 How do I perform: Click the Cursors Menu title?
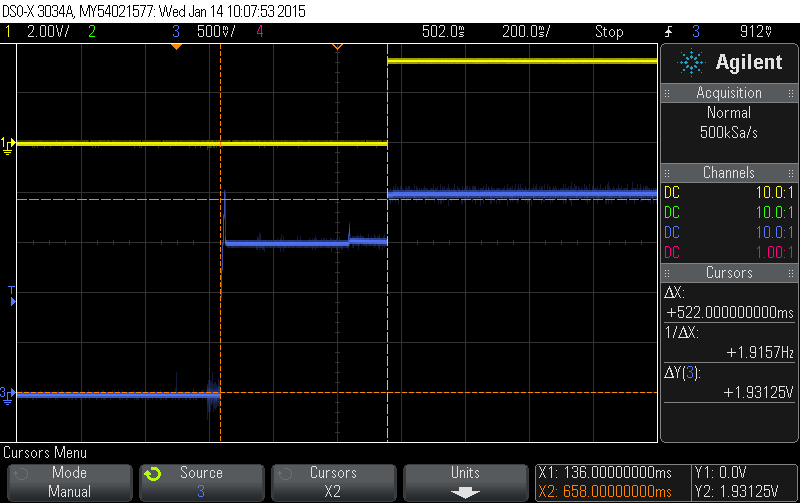[x=45, y=452]
